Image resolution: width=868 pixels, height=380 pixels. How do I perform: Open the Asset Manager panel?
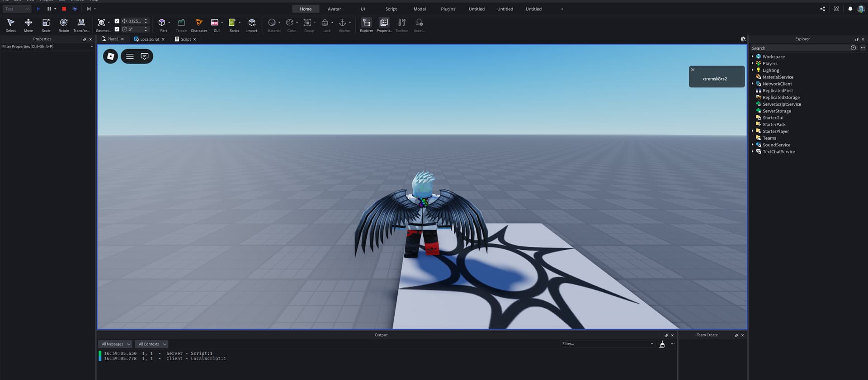(x=419, y=25)
